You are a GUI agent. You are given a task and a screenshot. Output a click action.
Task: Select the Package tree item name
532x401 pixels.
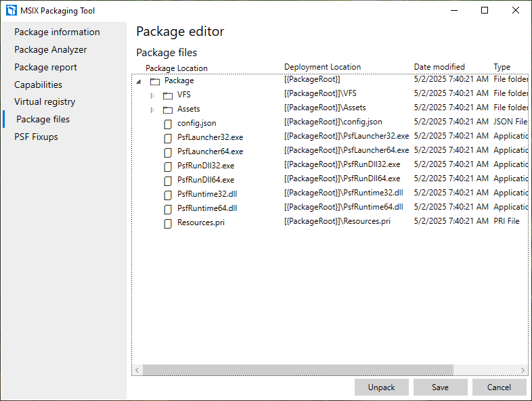point(179,80)
